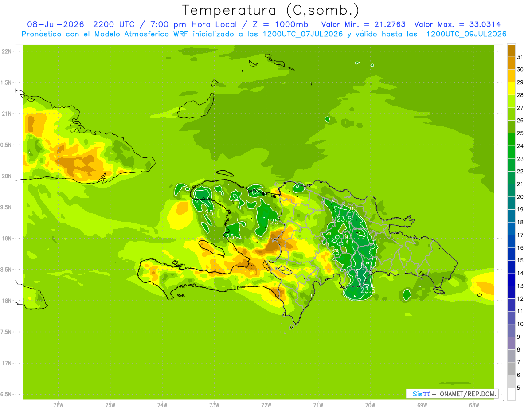Click the colorbar label "20"
The height and width of the screenshot is (411, 532).
(x=520, y=197)
